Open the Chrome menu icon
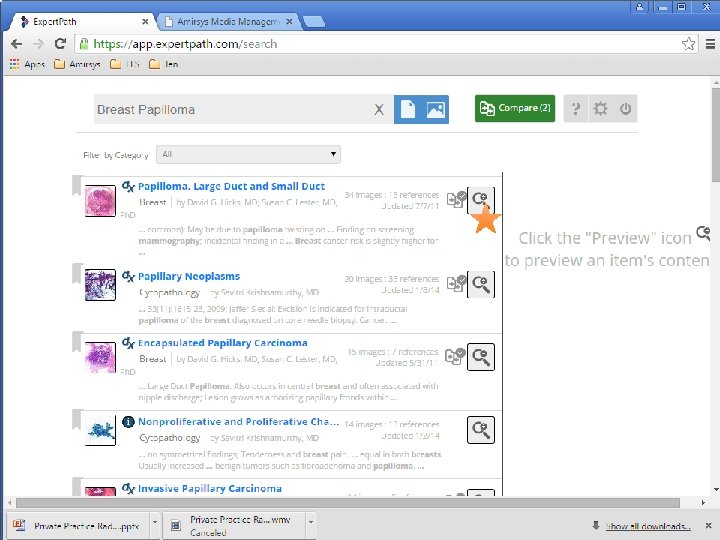720x540 pixels. click(710, 44)
